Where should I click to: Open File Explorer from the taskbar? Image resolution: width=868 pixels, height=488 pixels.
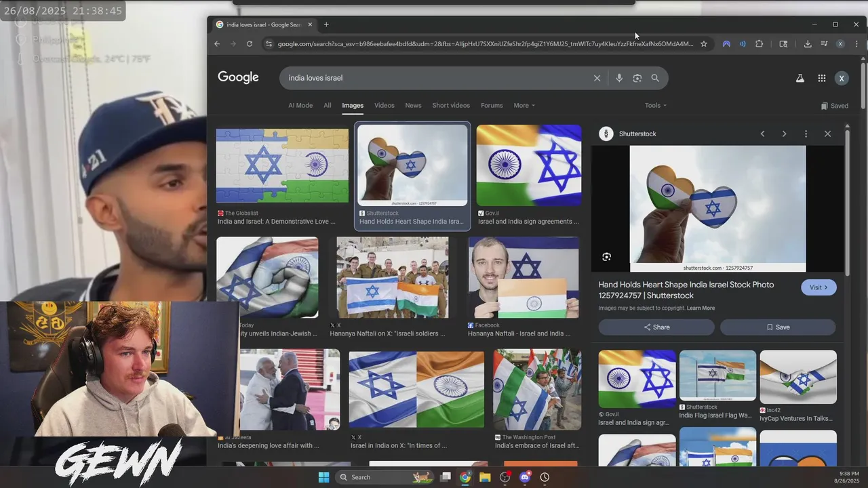485,477
